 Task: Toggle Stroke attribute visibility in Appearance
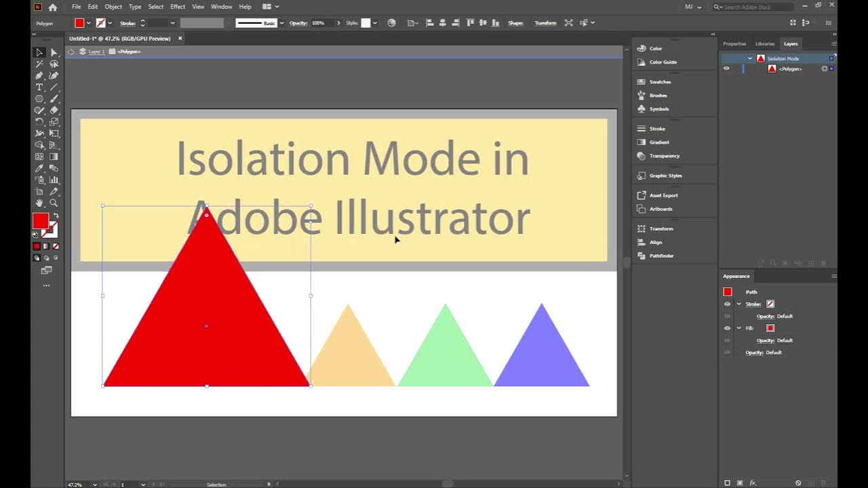click(x=727, y=304)
